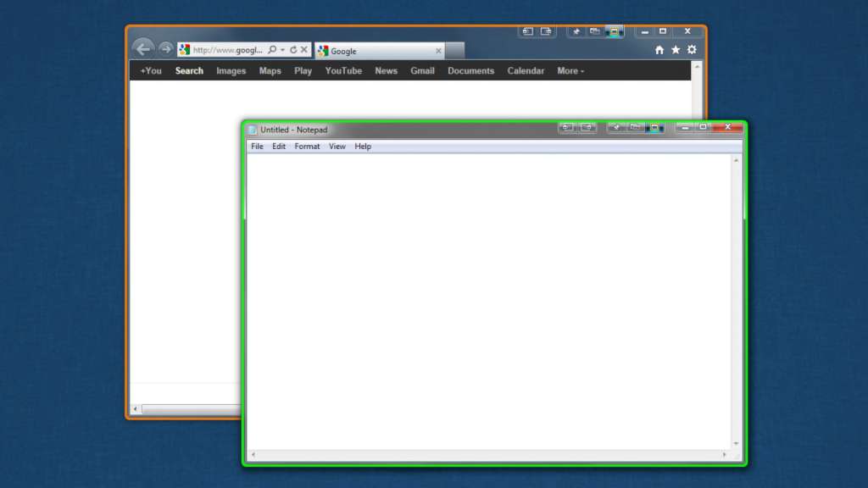The height and width of the screenshot is (488, 868).
Task: Open Internet Explorer settings with the gear icon
Action: click(692, 50)
